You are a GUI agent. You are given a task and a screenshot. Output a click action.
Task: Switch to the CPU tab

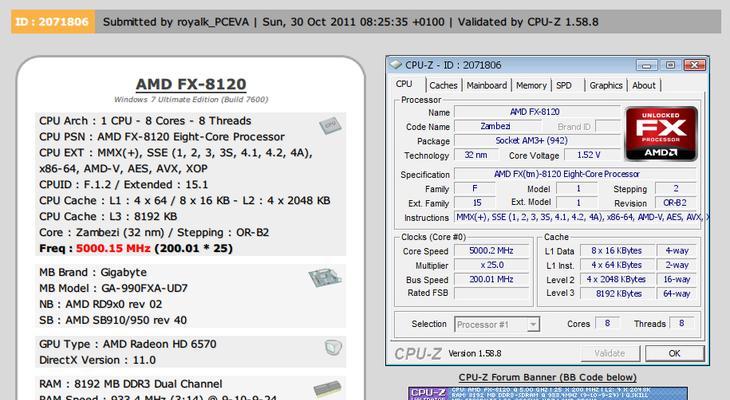404,84
